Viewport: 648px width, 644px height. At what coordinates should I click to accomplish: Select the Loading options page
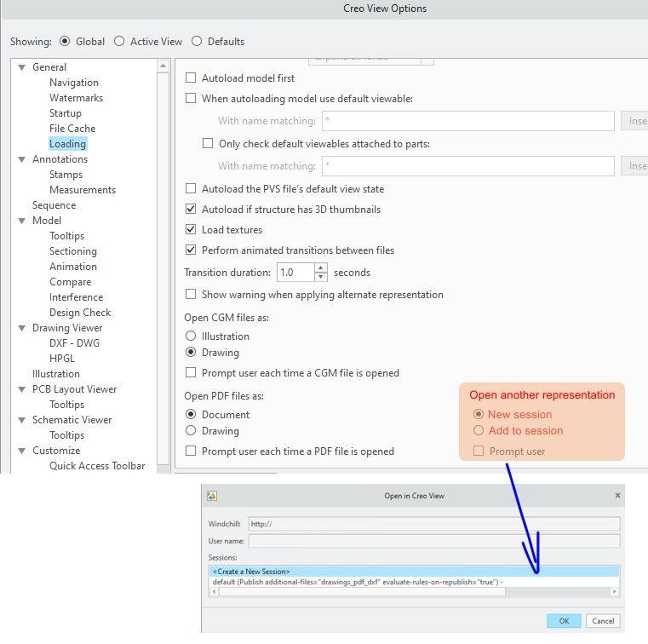click(x=68, y=144)
